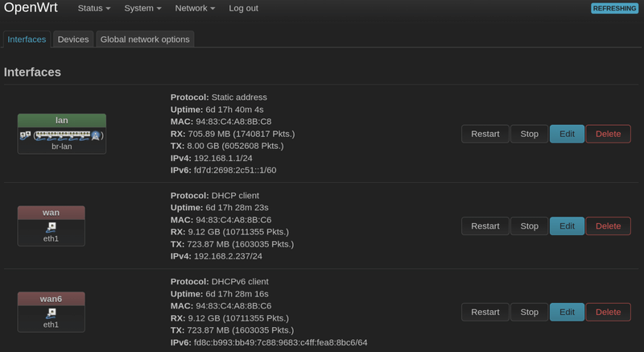644x352 pixels.
Task: Switch to the Devices tab
Action: click(x=73, y=39)
